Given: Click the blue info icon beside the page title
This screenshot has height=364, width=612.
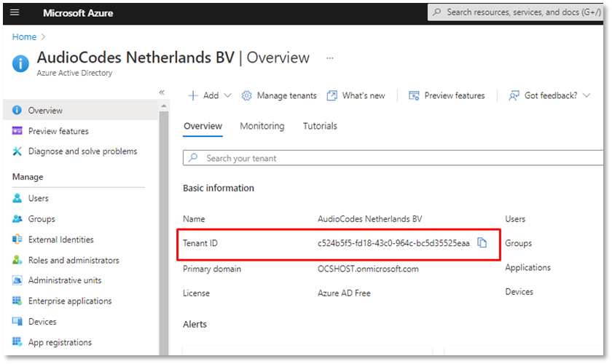Looking at the screenshot, I should coord(20,63).
